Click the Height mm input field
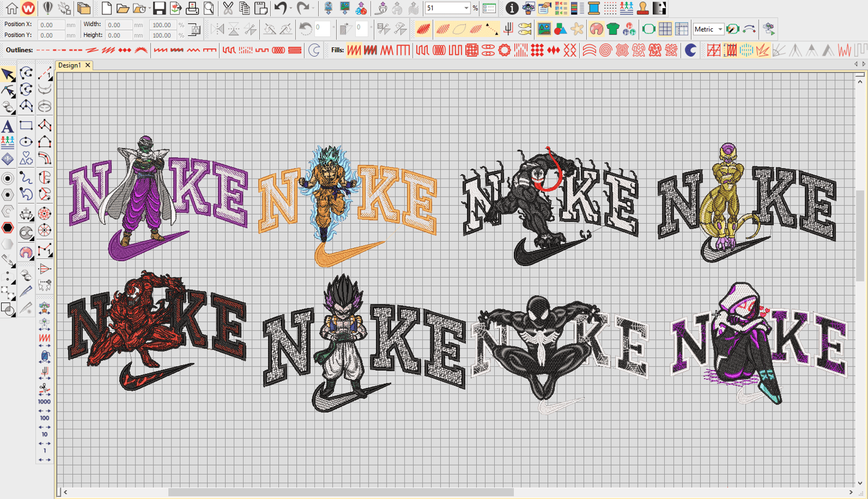868x499 pixels. [119, 35]
